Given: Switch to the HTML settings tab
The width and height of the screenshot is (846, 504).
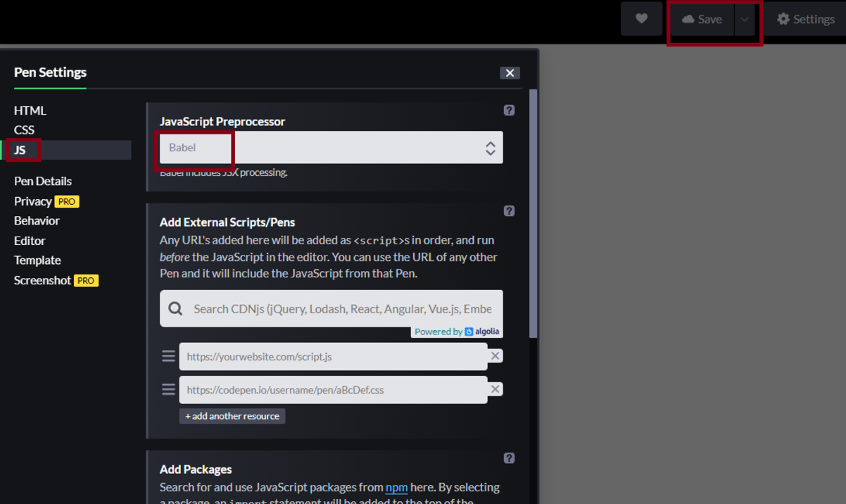Looking at the screenshot, I should click(30, 111).
